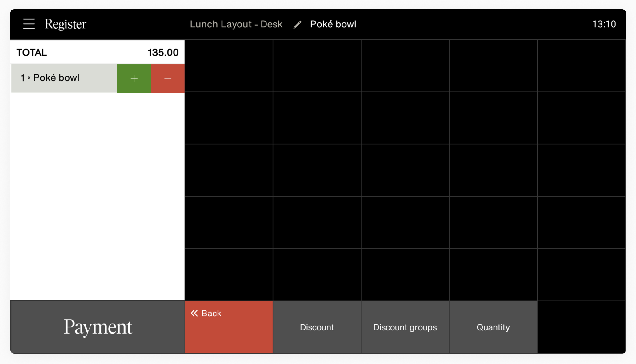This screenshot has width=636, height=364.
Task: Proceed to Payment
Action: [98, 327]
